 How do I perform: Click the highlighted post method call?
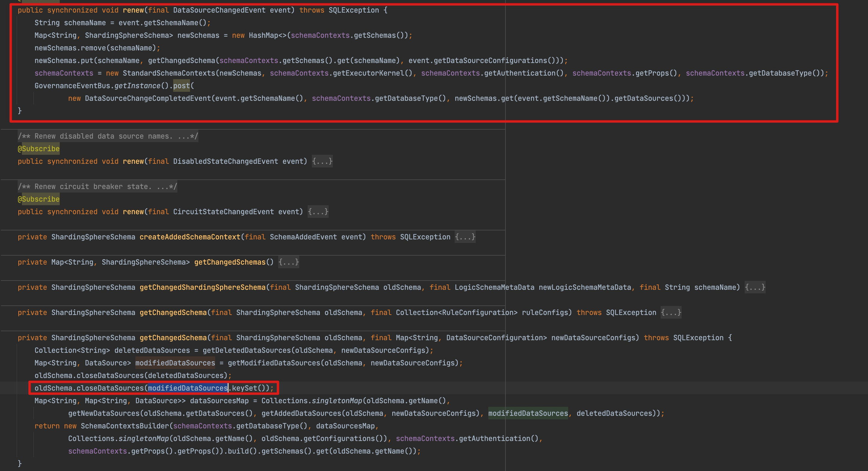[182, 86]
